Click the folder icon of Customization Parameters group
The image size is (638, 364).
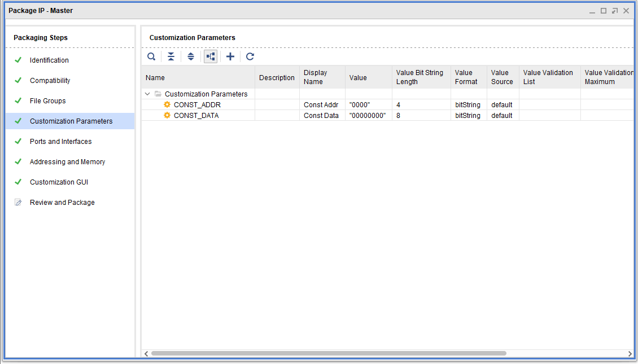[158, 94]
